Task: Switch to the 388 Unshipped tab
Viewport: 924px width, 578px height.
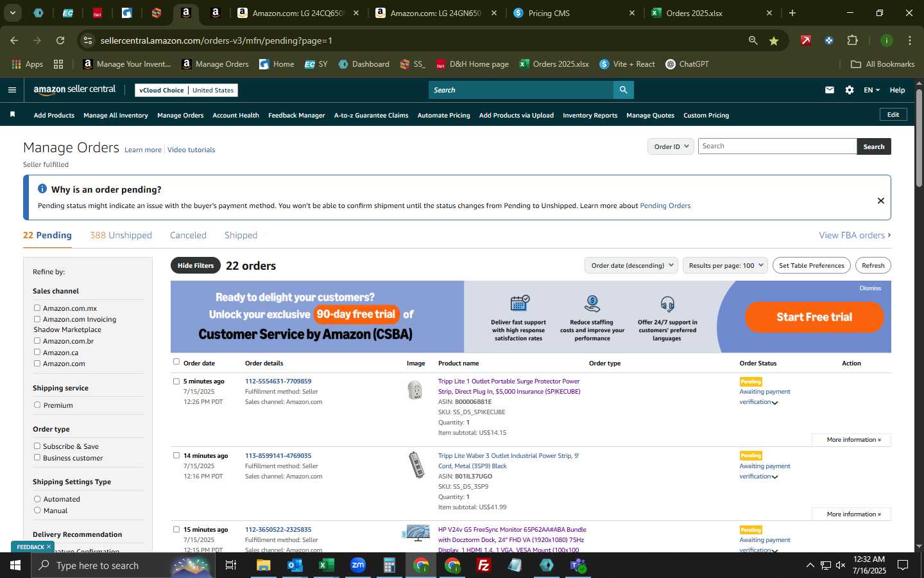Action: 121,235
